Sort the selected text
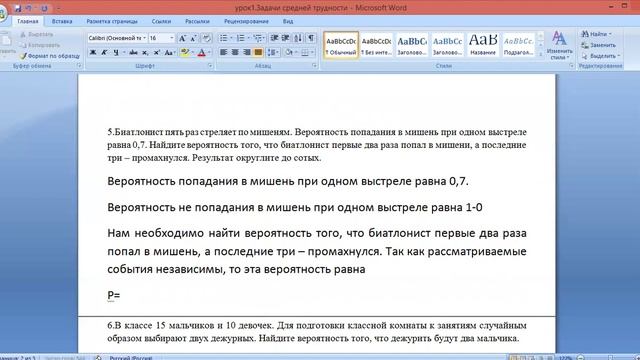 298,38
